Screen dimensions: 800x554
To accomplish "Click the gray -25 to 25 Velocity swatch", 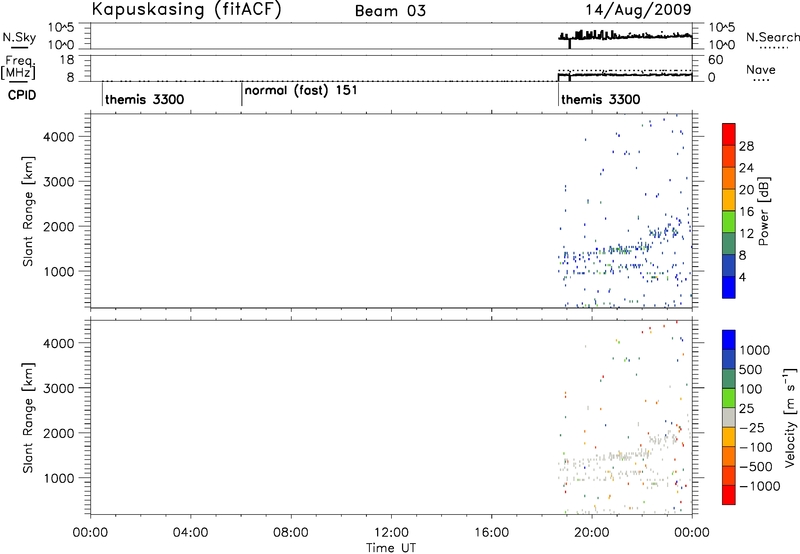I will [729, 418].
